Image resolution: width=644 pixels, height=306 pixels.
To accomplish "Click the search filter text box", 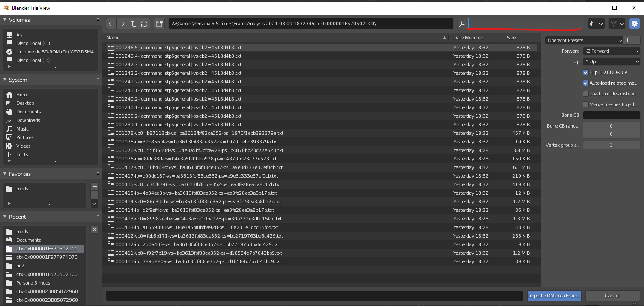I will [x=525, y=24].
